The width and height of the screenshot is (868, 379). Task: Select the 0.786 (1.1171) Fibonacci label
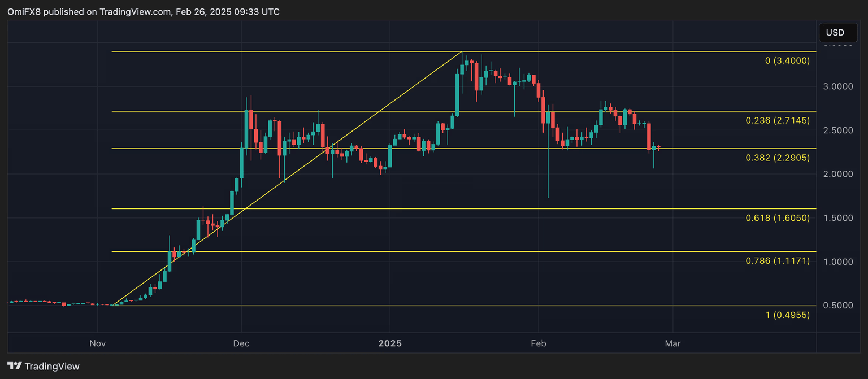(x=777, y=261)
